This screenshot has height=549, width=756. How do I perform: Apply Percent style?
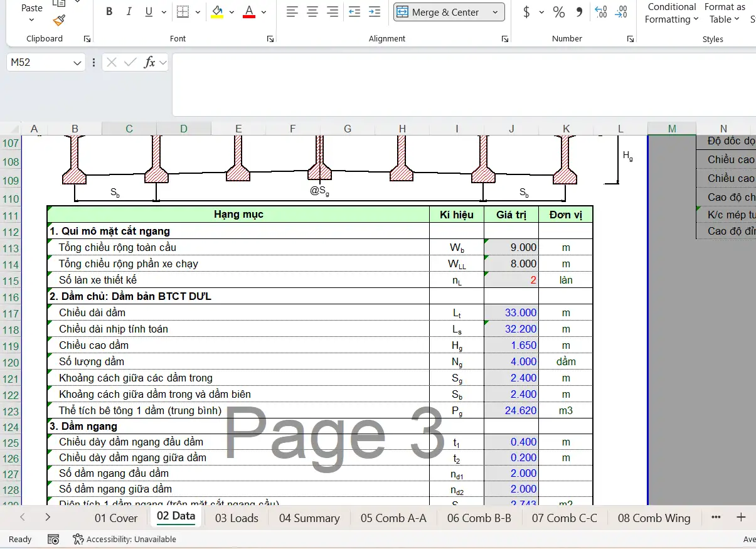click(559, 12)
